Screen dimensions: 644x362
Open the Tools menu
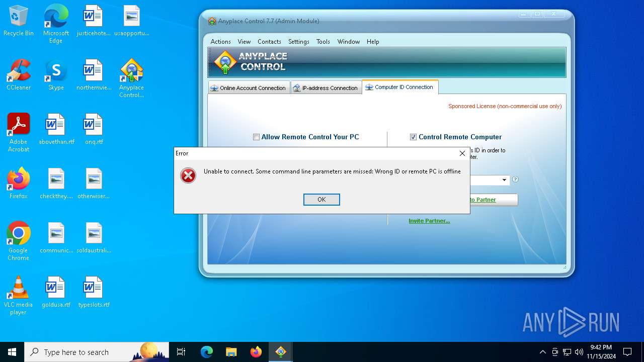tap(323, 42)
